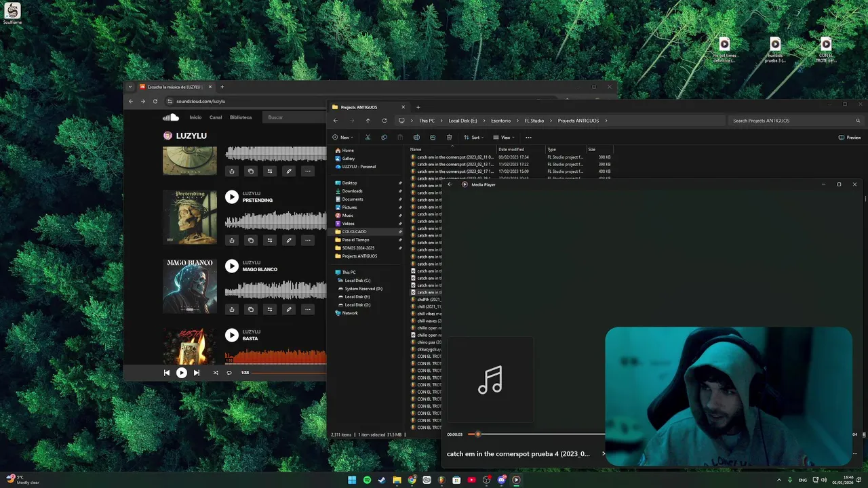Click the Copy icon in File Explorer toolbar
The width and height of the screenshot is (868, 488).
click(x=384, y=138)
